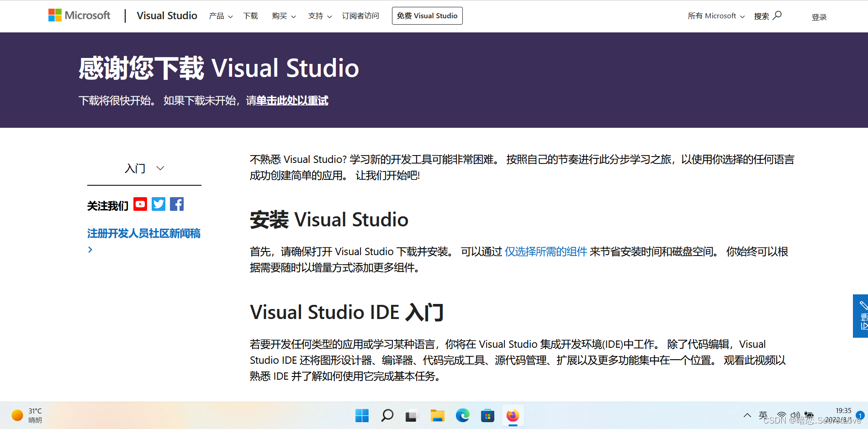Viewport: 868px width, 429px height.
Task: Open the YouTube follow icon
Action: pyautogui.click(x=140, y=204)
